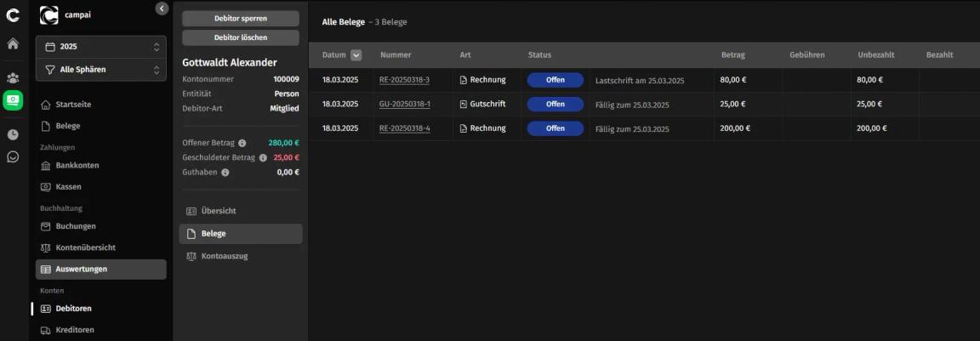Open invoice link RE-20250318-3

[x=404, y=80]
